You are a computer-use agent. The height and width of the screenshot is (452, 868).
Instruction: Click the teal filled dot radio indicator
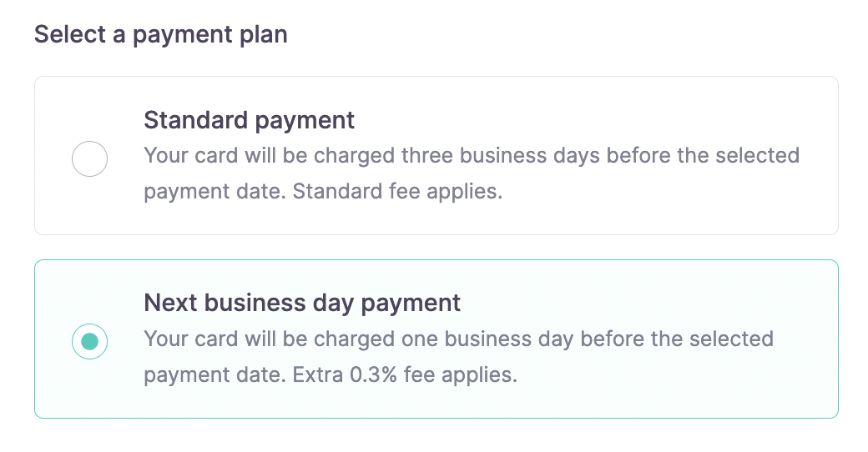click(x=89, y=341)
